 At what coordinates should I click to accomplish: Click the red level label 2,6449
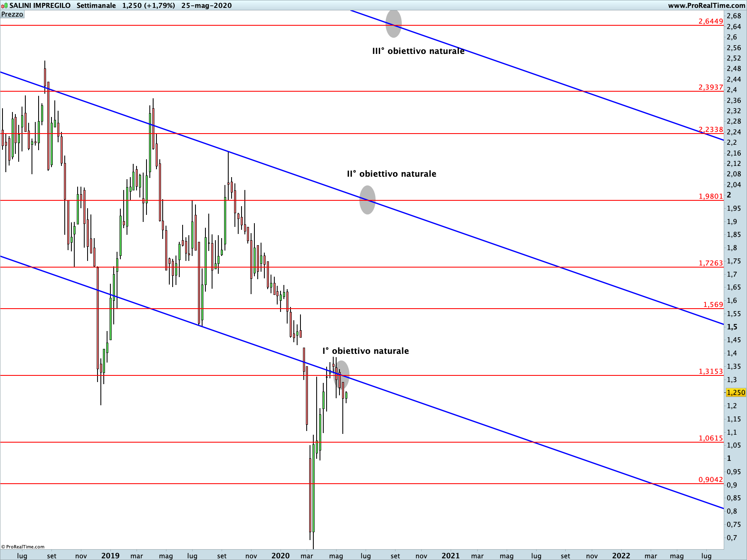point(710,21)
